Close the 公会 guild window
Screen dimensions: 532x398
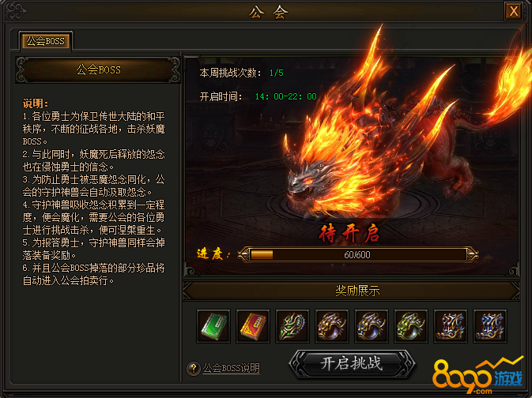coord(514,12)
